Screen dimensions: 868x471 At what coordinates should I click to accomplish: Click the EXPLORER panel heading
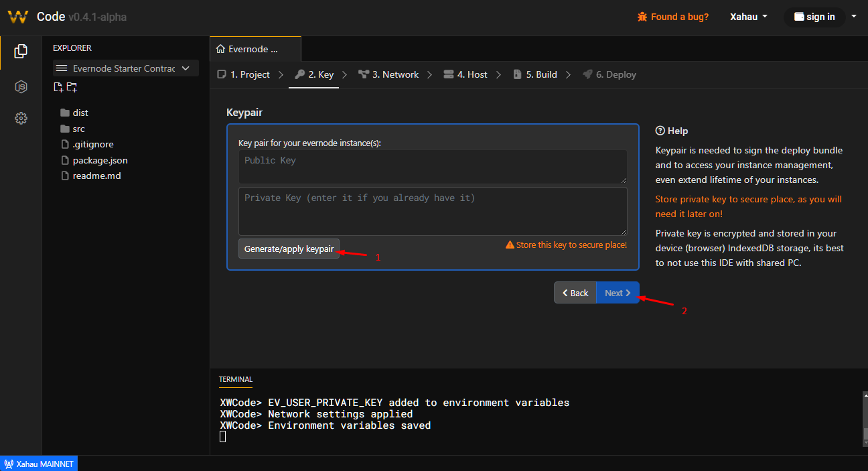(x=72, y=48)
